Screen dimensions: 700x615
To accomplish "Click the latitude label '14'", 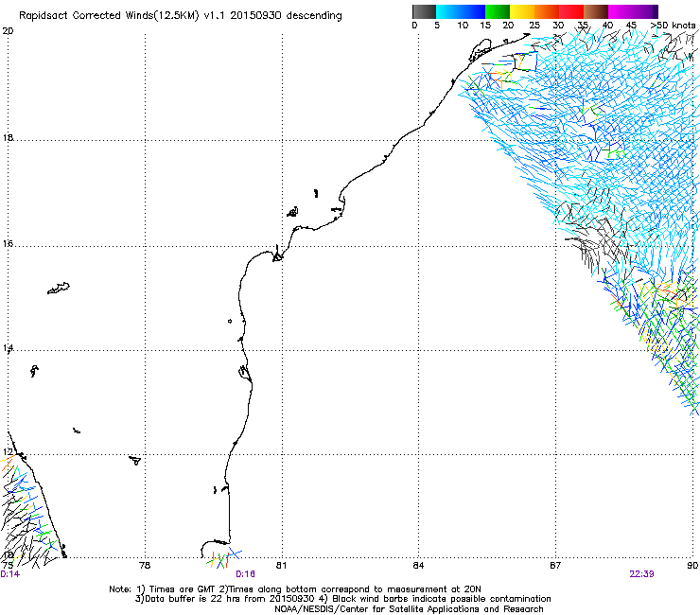I will [8, 348].
